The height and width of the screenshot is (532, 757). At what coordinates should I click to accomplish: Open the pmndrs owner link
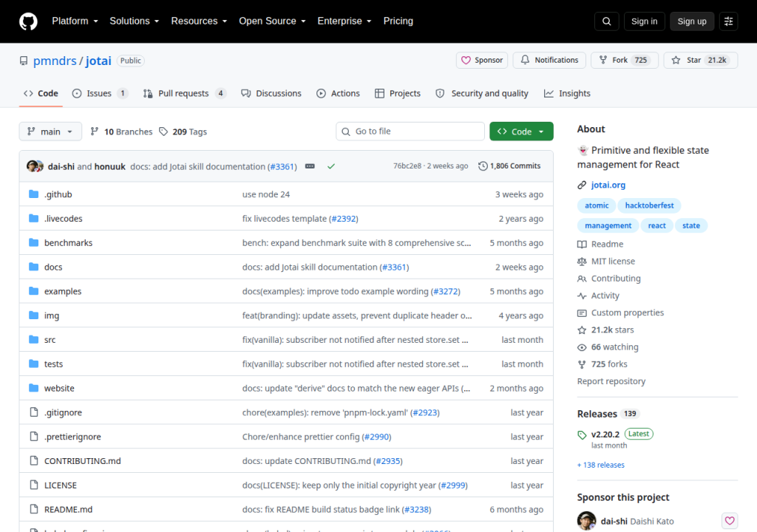pyautogui.click(x=55, y=61)
